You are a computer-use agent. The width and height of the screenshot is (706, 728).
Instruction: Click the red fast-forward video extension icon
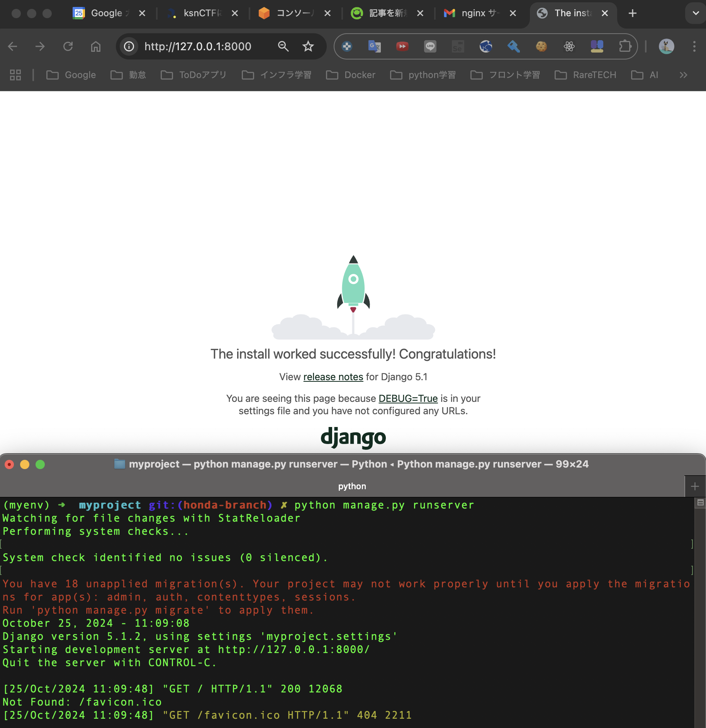402,47
